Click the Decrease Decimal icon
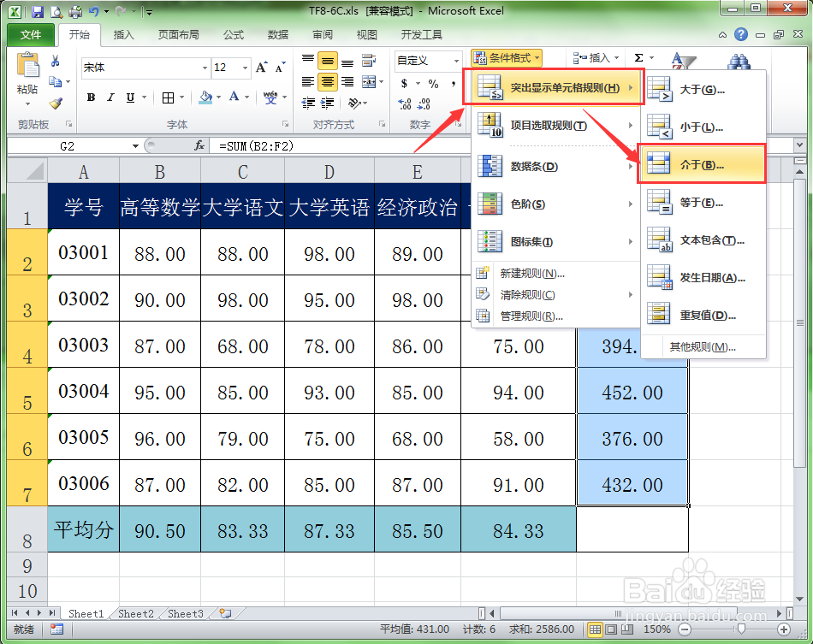This screenshot has height=644, width=813. coord(424,103)
